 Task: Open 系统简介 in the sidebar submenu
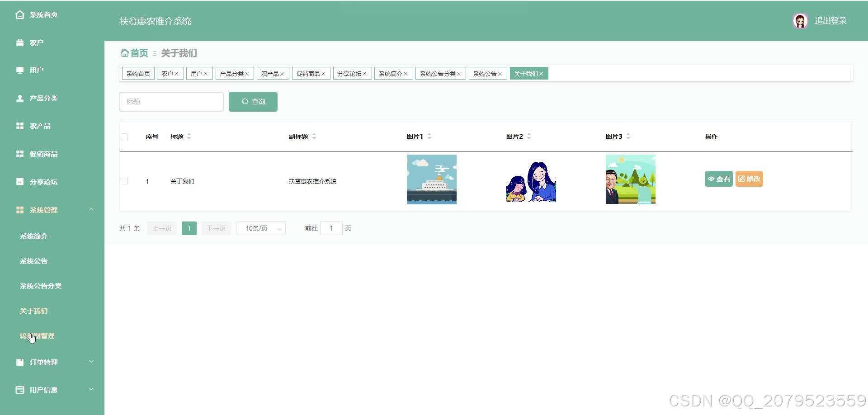pyautogui.click(x=33, y=236)
